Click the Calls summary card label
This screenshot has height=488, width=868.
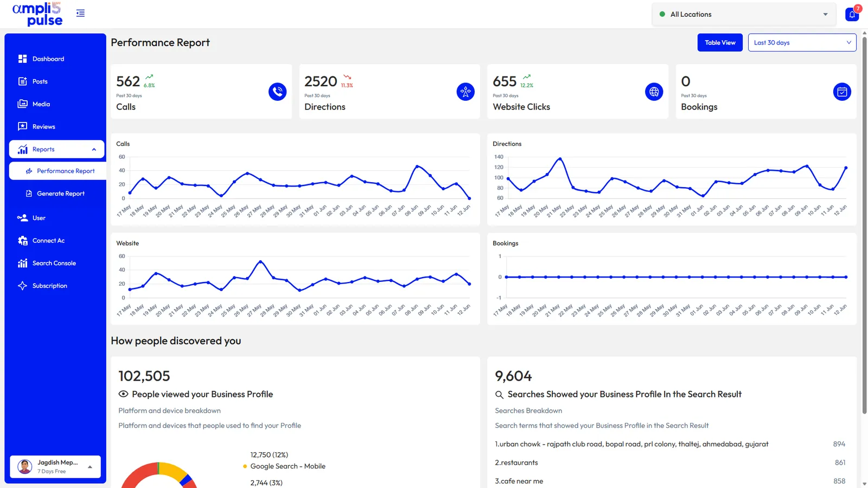click(x=126, y=107)
